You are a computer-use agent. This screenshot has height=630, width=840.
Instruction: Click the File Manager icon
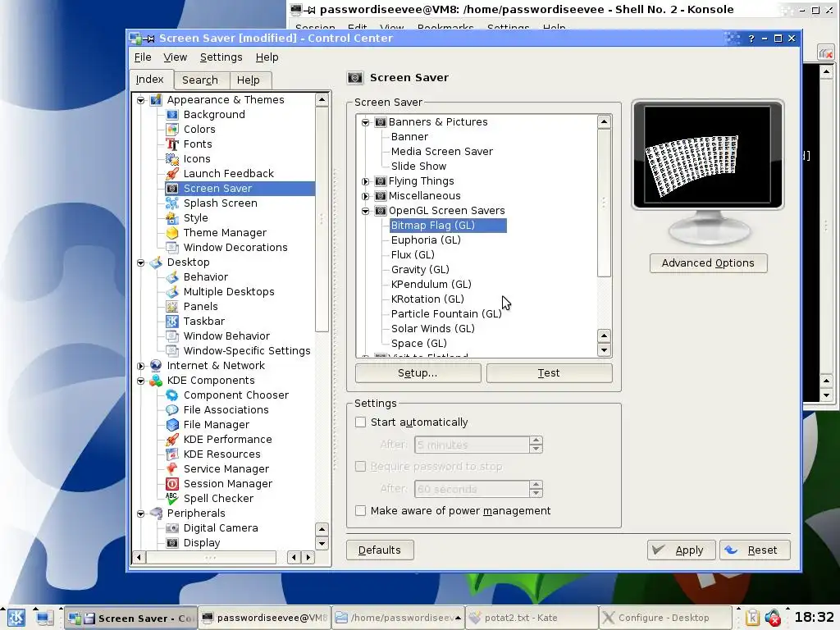click(x=172, y=425)
